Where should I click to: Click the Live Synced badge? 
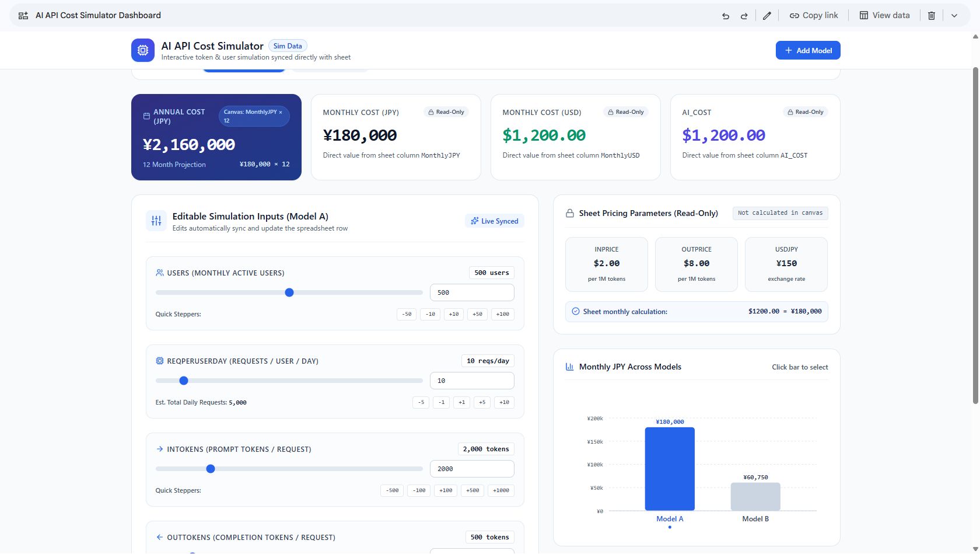pyautogui.click(x=495, y=221)
